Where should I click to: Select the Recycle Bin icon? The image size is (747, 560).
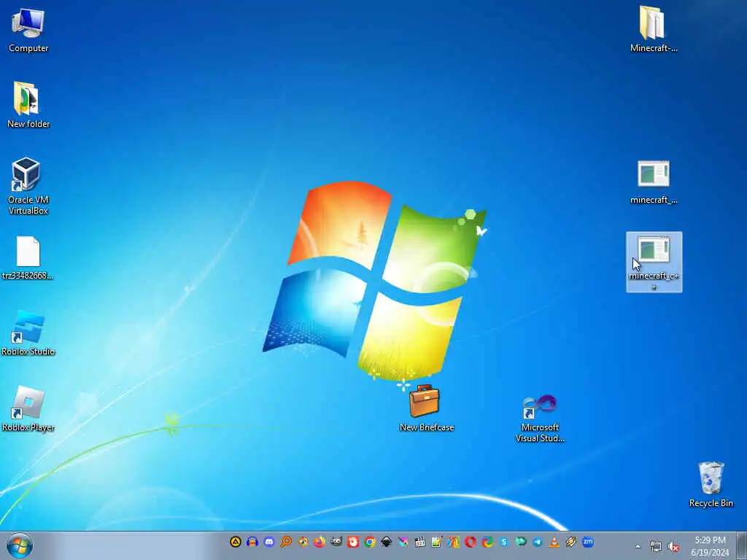pyautogui.click(x=711, y=484)
